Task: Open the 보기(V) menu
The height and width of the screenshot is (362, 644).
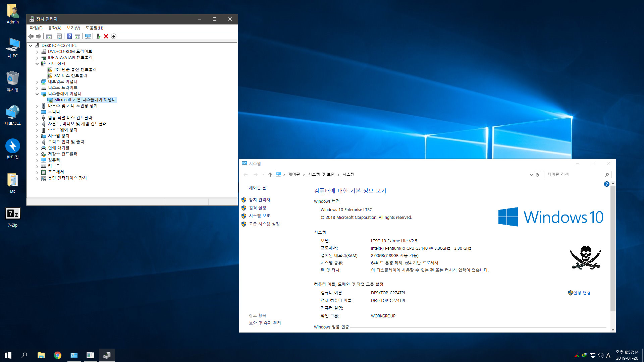Action: (x=73, y=28)
